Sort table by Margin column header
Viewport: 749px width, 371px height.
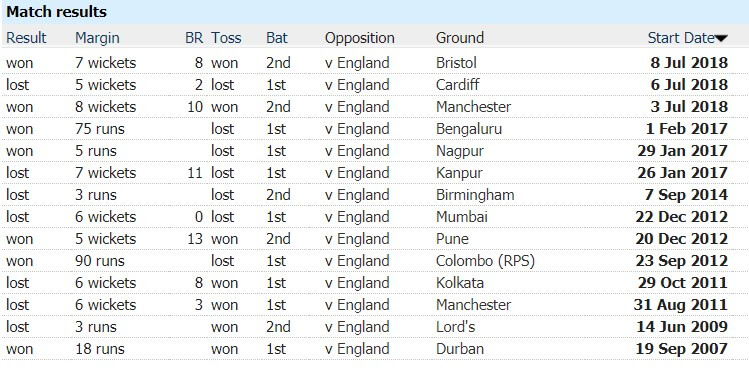point(97,38)
